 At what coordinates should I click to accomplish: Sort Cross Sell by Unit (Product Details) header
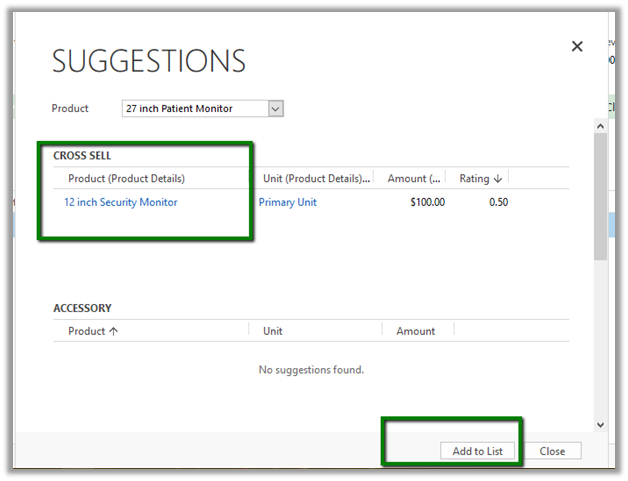click(x=316, y=179)
